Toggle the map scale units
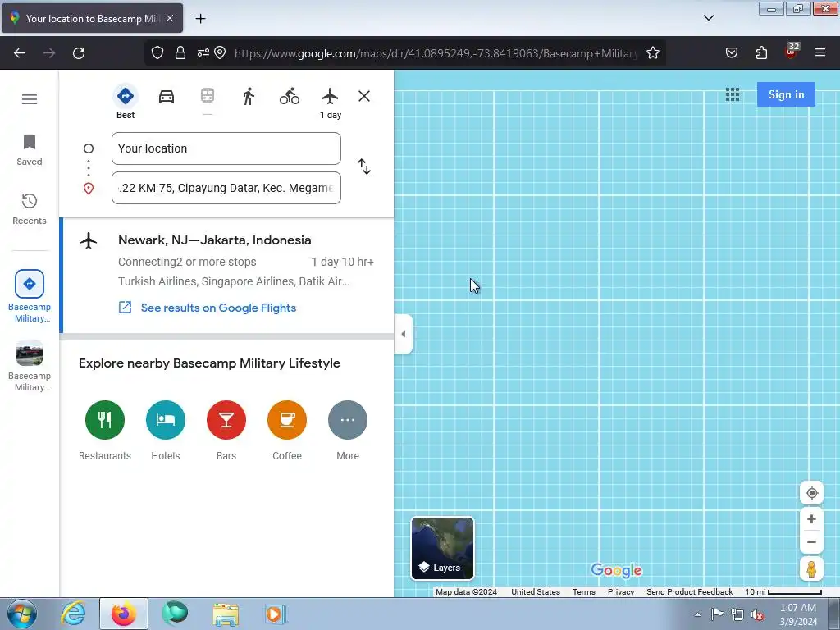840x630 pixels. pyautogui.click(x=783, y=592)
